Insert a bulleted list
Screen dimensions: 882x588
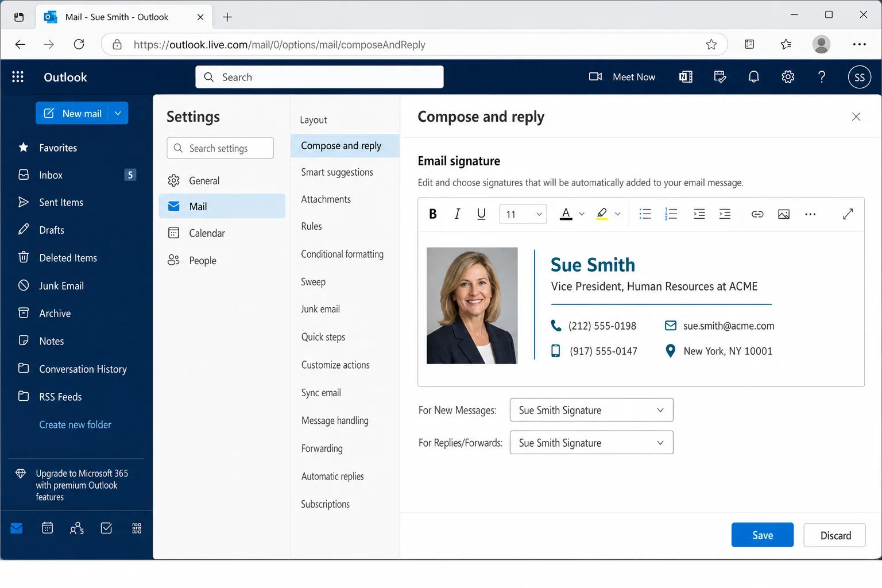coord(645,214)
